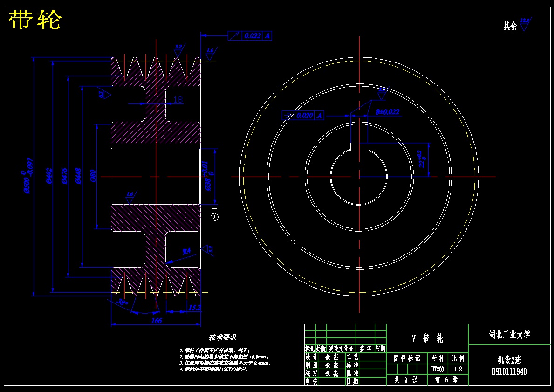
Task: Click the 标准 cell in title block
Action: pos(353,365)
